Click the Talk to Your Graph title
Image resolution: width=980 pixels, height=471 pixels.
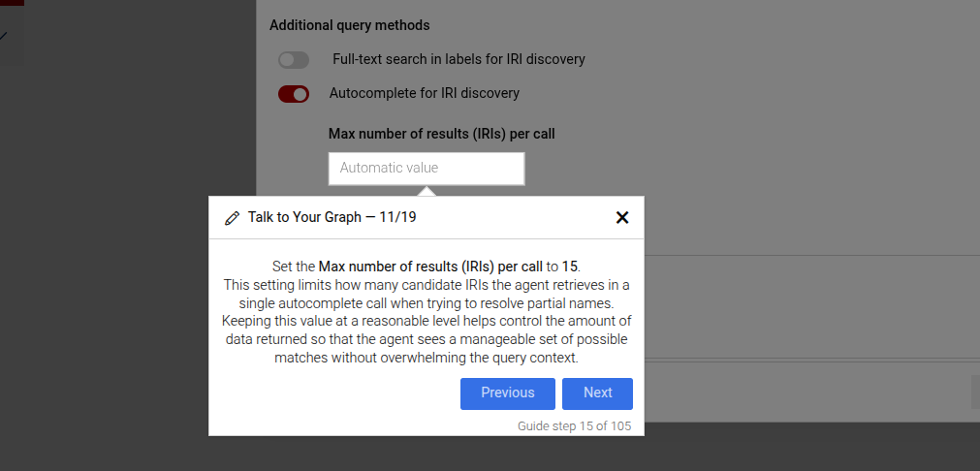pos(332,218)
